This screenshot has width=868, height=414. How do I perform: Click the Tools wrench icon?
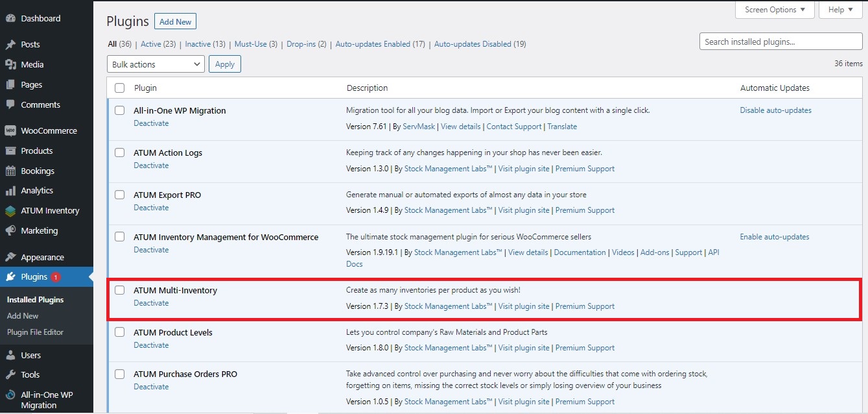point(10,374)
